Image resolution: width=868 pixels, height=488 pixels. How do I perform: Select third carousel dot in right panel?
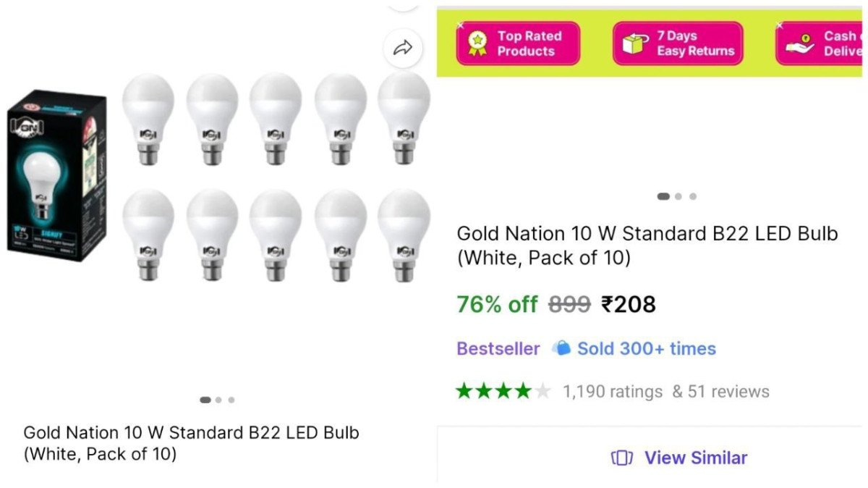pos(693,196)
